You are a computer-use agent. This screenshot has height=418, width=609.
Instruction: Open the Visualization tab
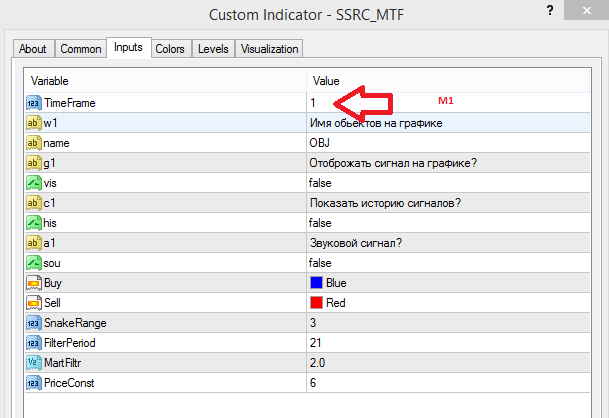(269, 49)
